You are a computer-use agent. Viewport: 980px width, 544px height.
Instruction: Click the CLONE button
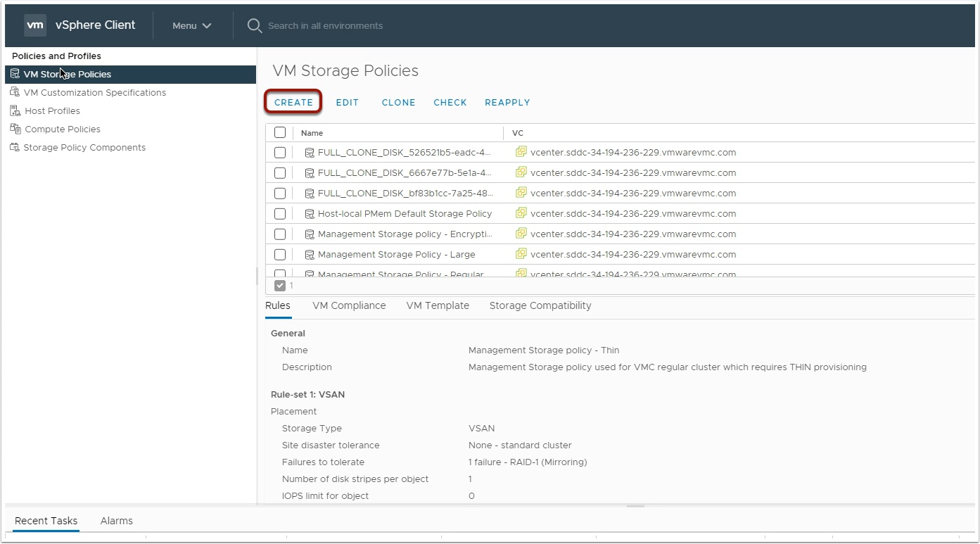pyautogui.click(x=398, y=102)
